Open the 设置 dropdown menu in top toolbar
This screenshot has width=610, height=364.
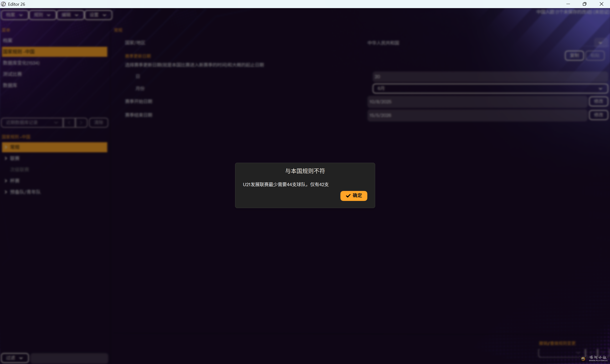(x=98, y=15)
